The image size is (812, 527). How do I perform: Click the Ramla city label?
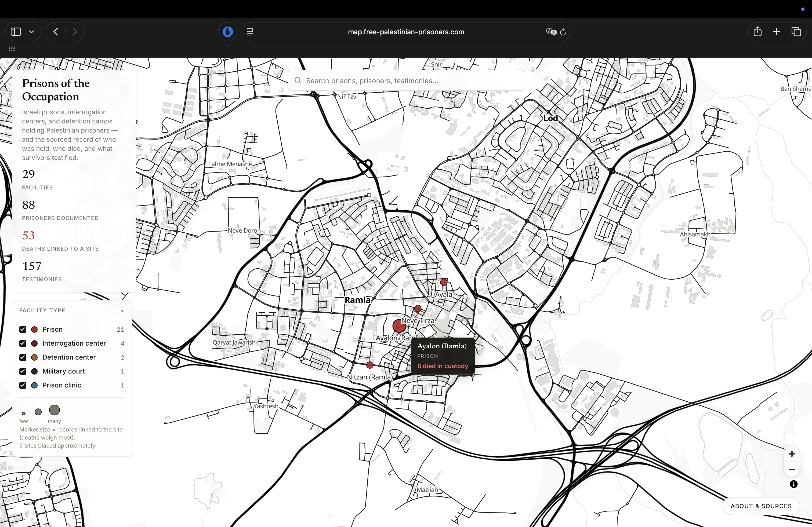(x=357, y=300)
